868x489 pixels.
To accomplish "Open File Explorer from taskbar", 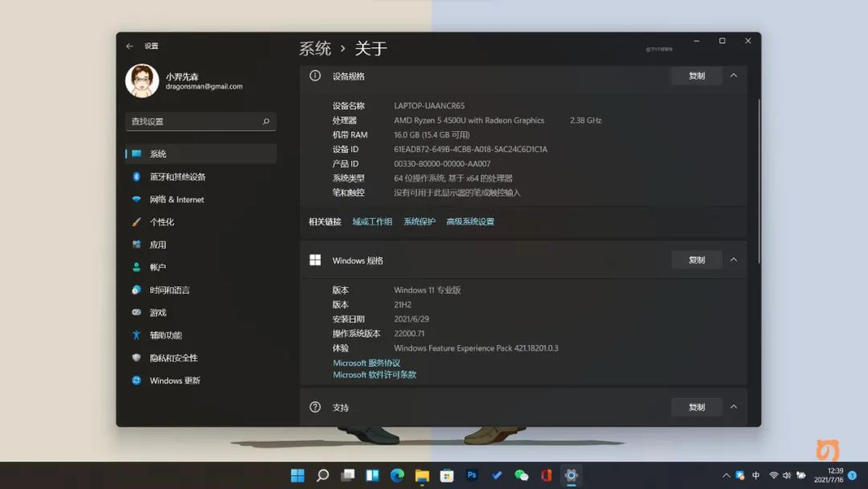I will click(x=422, y=475).
